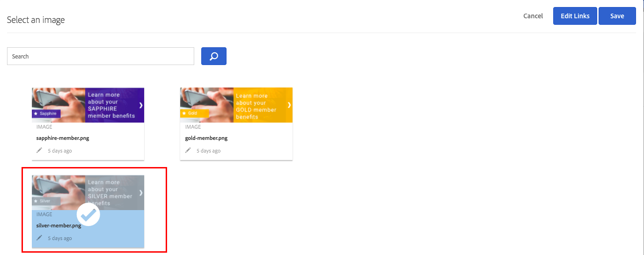Click '5 days ago' under silver-member.png
This screenshot has height=255, width=644.
pyautogui.click(x=60, y=238)
